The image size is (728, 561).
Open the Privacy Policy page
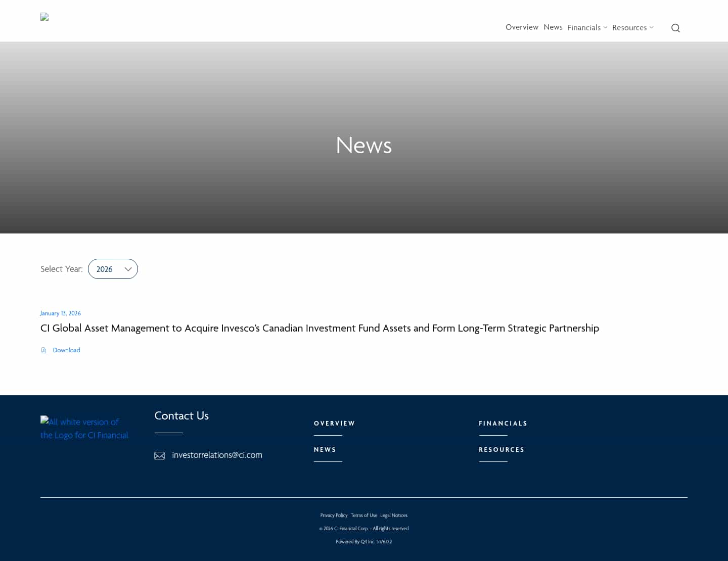click(334, 515)
